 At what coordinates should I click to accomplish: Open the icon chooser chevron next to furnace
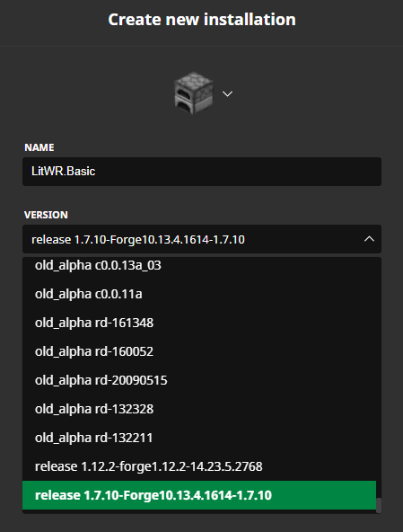(x=227, y=94)
